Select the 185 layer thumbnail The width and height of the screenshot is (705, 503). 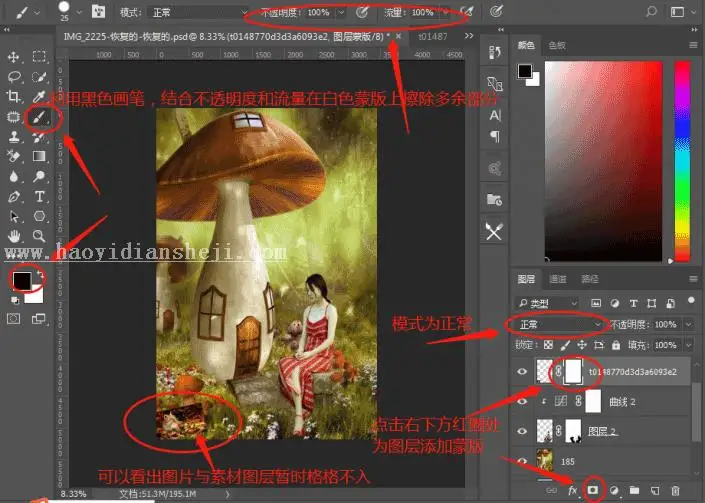[x=544, y=460]
